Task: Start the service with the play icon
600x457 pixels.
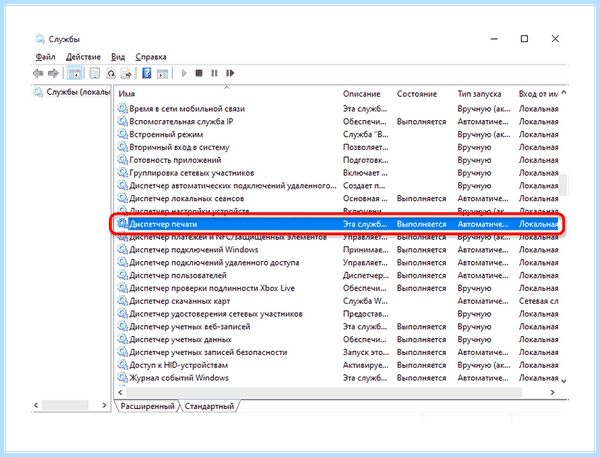Action: point(184,73)
